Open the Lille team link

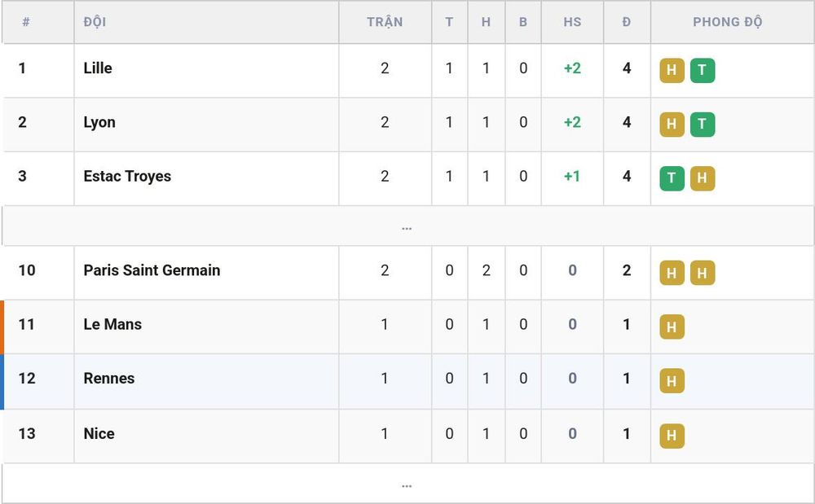[x=98, y=68]
